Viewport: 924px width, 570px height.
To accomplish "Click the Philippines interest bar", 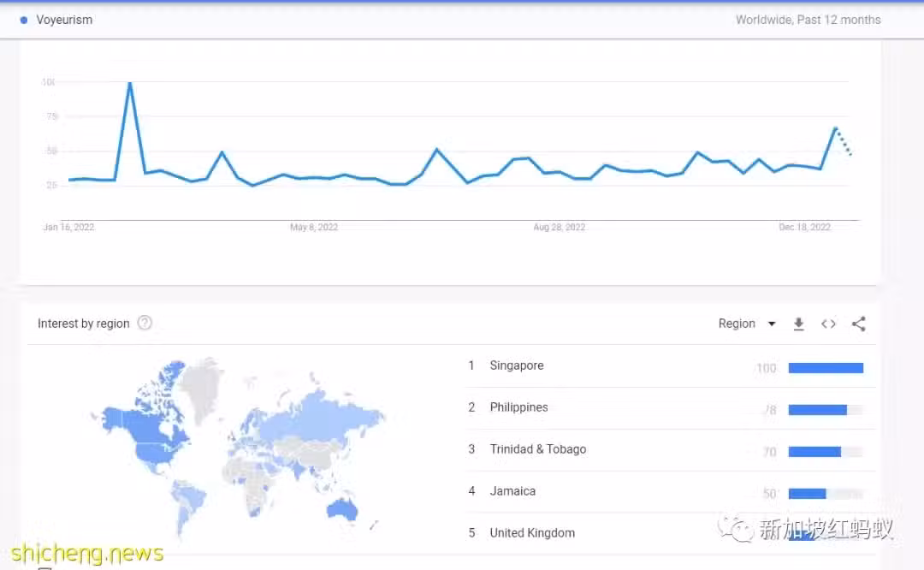I will [x=817, y=410].
